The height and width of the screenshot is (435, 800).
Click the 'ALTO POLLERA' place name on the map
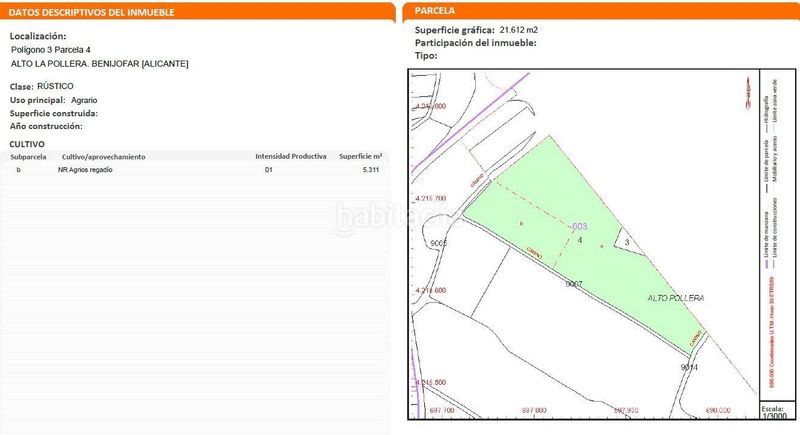tap(676, 298)
